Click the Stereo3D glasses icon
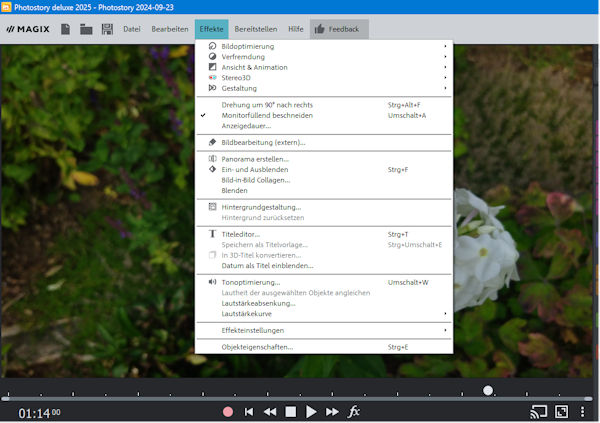The width and height of the screenshot is (600, 423). pyautogui.click(x=212, y=77)
